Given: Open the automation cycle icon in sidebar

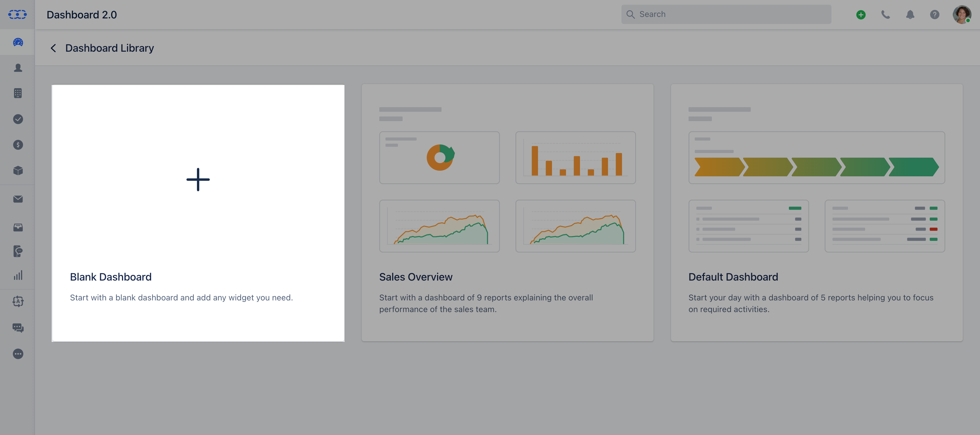Looking at the screenshot, I should tap(18, 301).
